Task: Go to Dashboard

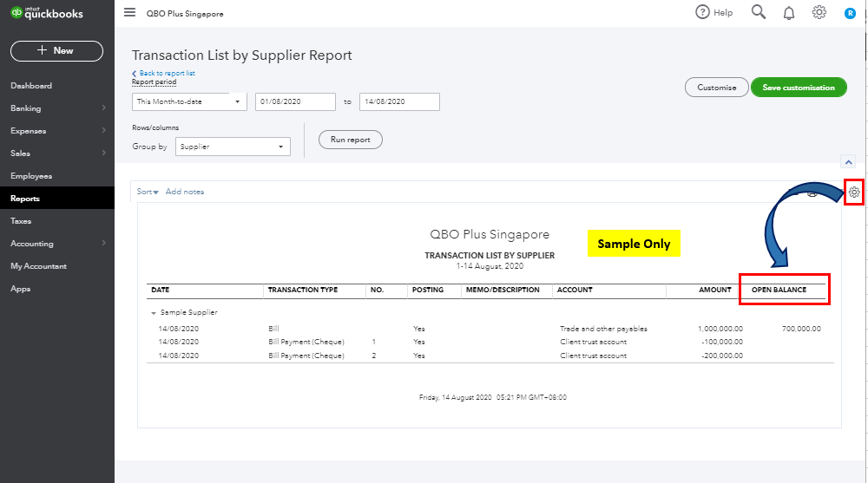Action: click(x=31, y=86)
